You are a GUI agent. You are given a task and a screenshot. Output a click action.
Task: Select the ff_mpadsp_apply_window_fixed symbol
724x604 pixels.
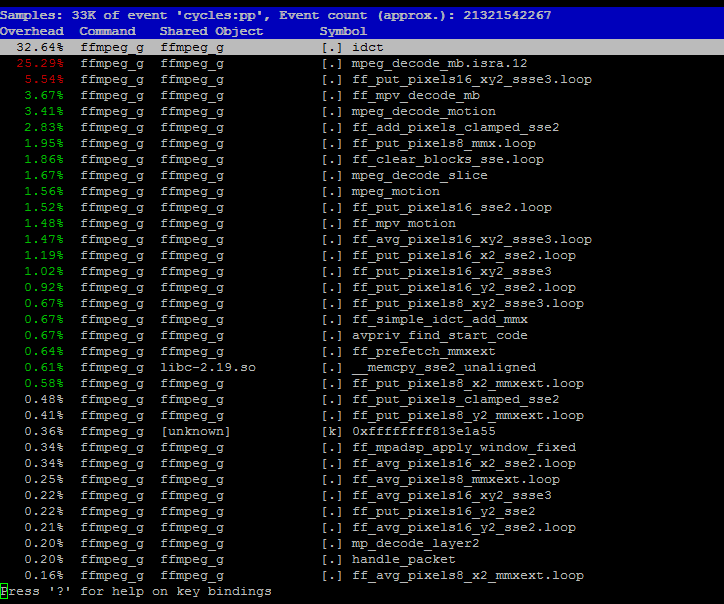(x=464, y=447)
